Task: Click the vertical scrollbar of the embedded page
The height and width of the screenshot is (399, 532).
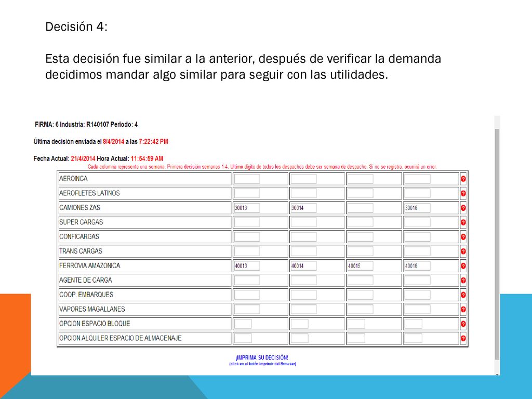Action: click(497, 244)
